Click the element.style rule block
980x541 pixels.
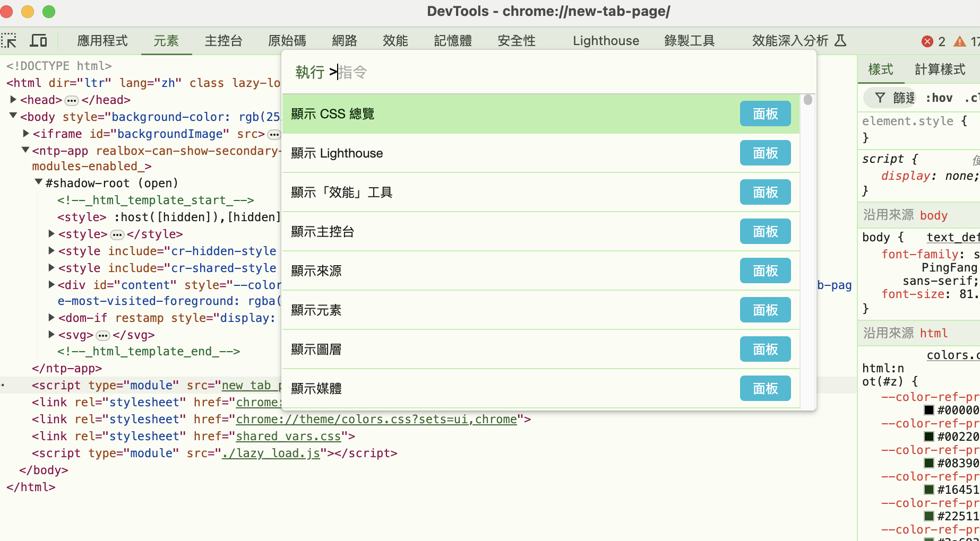tap(919, 129)
